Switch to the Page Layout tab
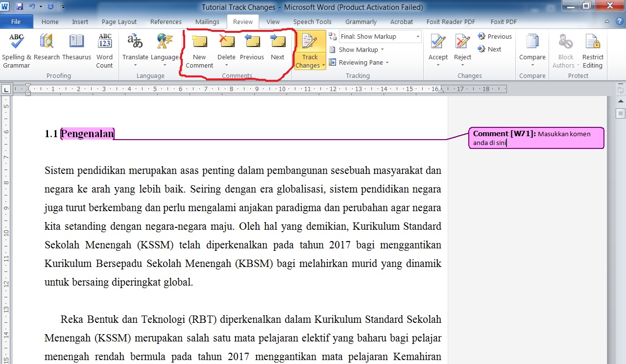The image size is (626, 364). pyautogui.click(x=119, y=22)
